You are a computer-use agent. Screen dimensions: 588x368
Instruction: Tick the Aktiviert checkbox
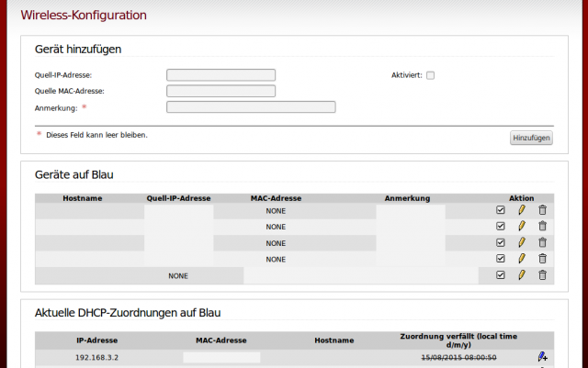coord(431,75)
